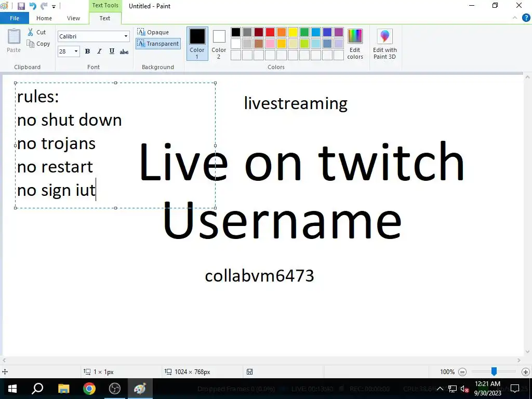
Task: Click the muted volume tray icon
Action: point(465,389)
